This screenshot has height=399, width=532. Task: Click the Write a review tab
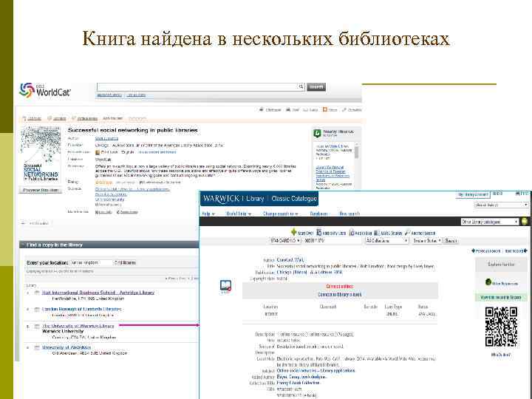point(84,118)
